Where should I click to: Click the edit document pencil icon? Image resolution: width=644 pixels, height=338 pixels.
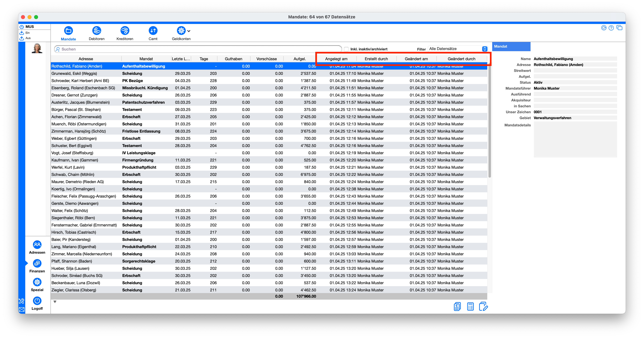tap(483, 306)
